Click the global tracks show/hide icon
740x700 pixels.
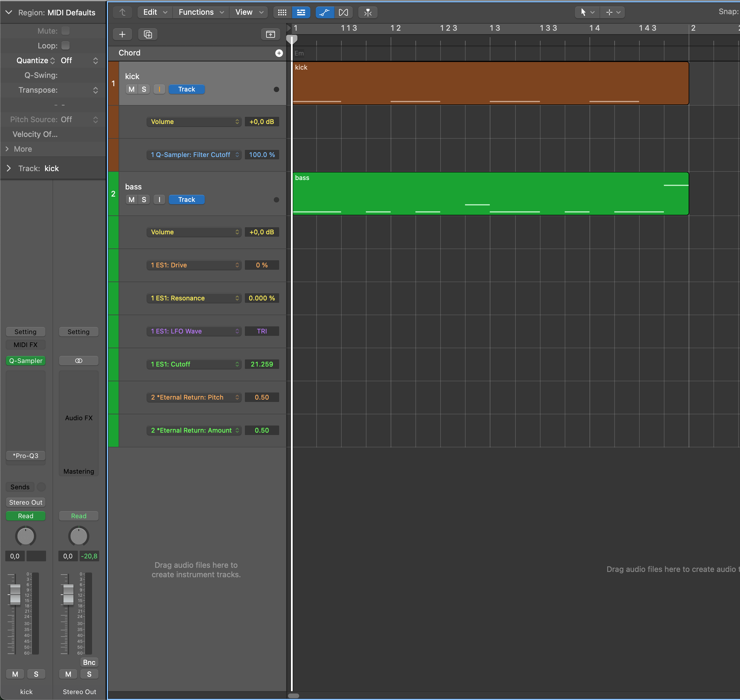pos(270,34)
